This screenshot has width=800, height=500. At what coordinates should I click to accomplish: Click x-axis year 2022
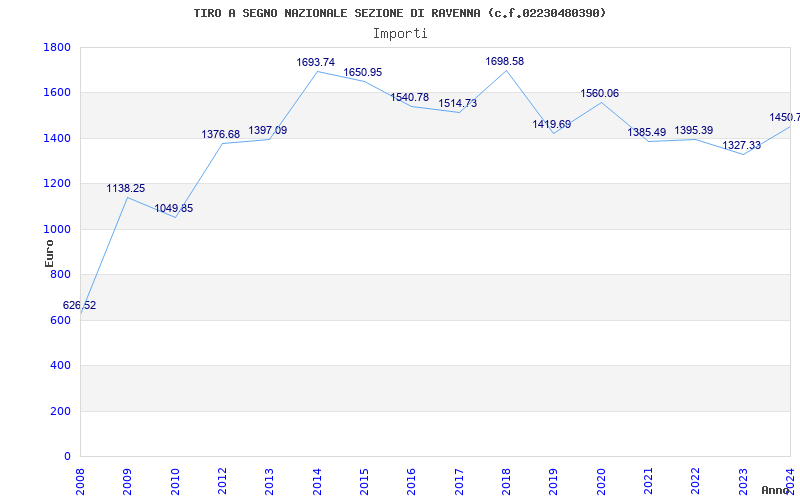pyautogui.click(x=695, y=482)
